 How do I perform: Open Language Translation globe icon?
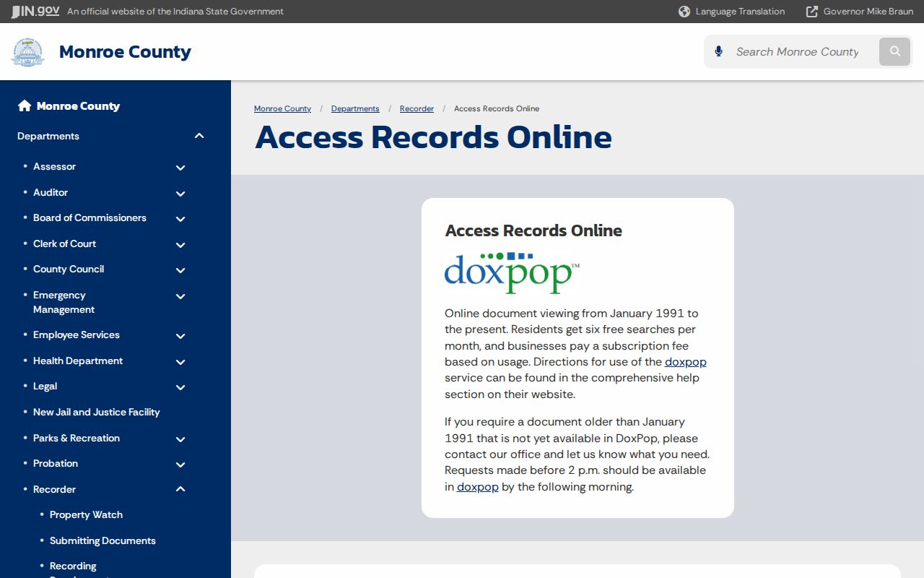pos(684,12)
